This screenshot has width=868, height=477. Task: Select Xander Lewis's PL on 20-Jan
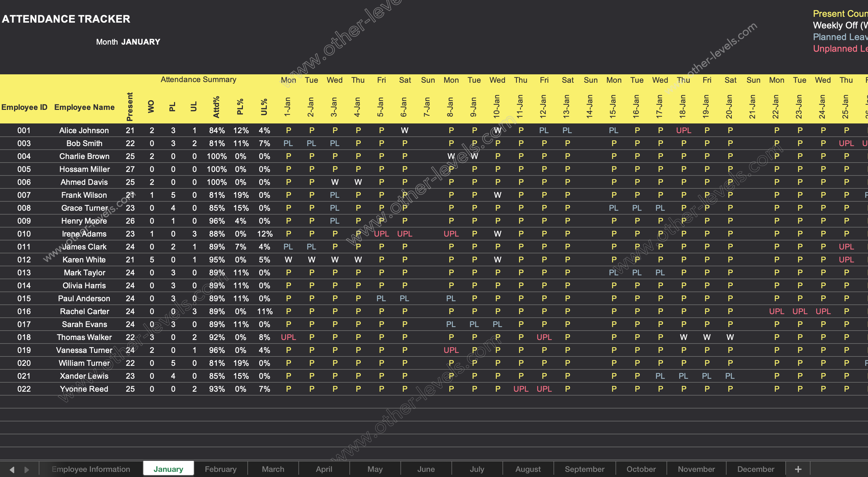pos(730,376)
